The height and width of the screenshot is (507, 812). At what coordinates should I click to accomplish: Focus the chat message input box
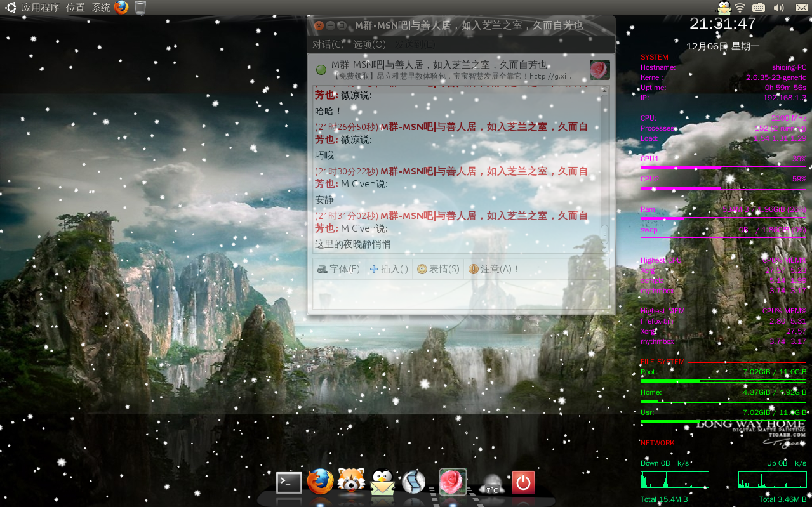[461, 294]
